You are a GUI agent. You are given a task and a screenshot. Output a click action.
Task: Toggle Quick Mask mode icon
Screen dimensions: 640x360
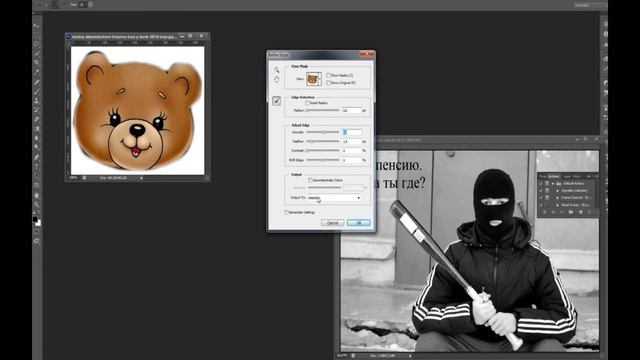pyautogui.click(x=37, y=232)
